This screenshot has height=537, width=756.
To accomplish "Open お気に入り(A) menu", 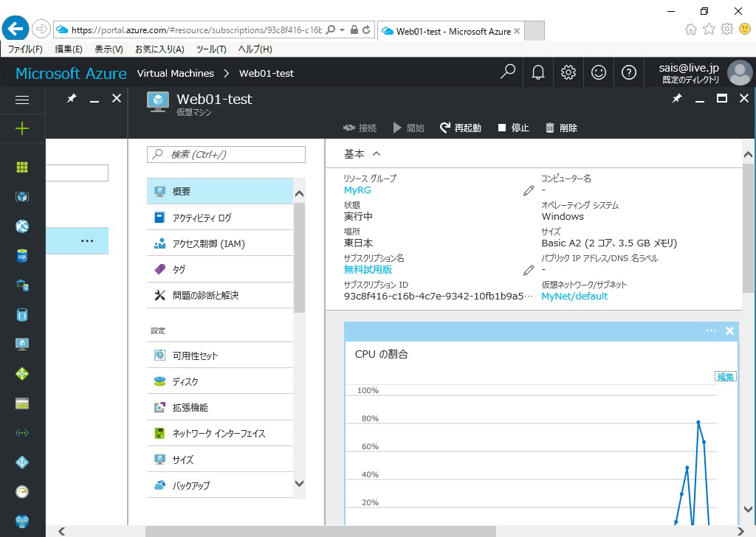I will point(159,49).
